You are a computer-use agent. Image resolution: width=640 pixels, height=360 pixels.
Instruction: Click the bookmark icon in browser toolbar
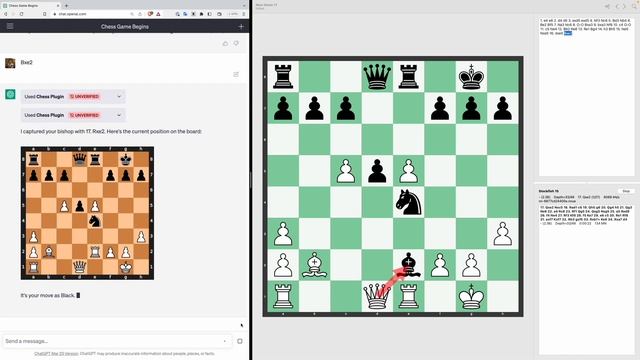click(x=44, y=14)
